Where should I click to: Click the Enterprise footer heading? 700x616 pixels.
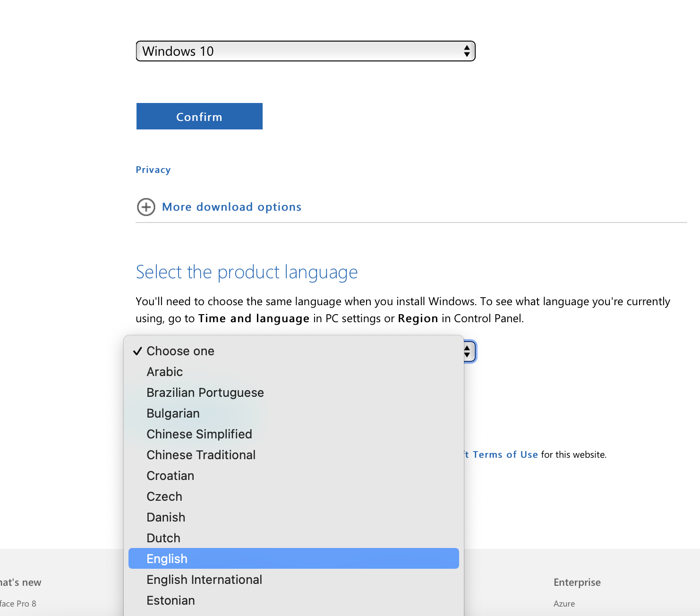[577, 582]
